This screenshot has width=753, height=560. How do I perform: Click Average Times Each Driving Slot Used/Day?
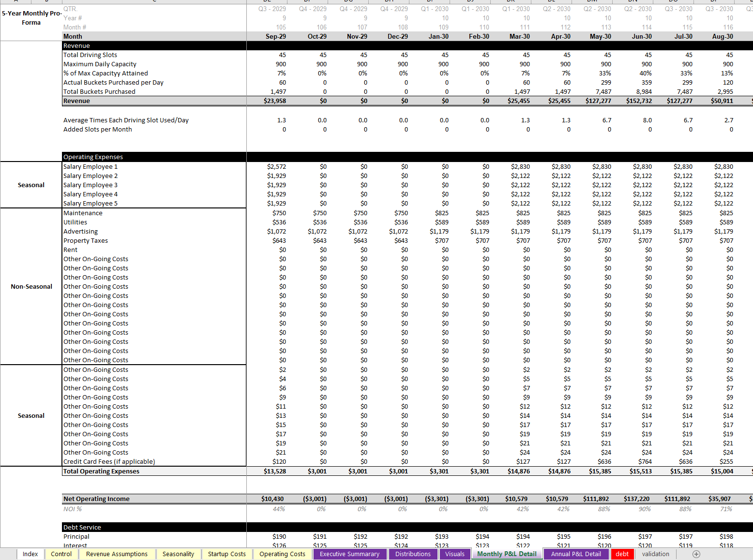[126, 120]
